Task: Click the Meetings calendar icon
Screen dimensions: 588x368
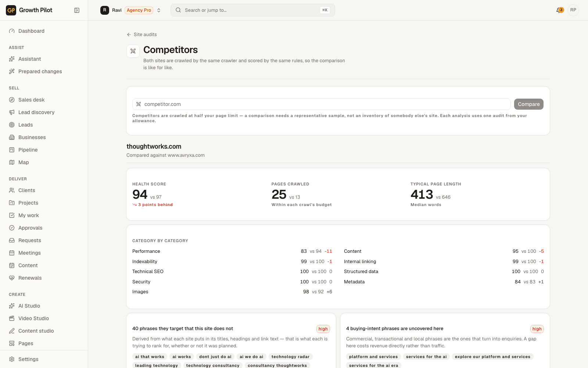Action: (x=12, y=253)
